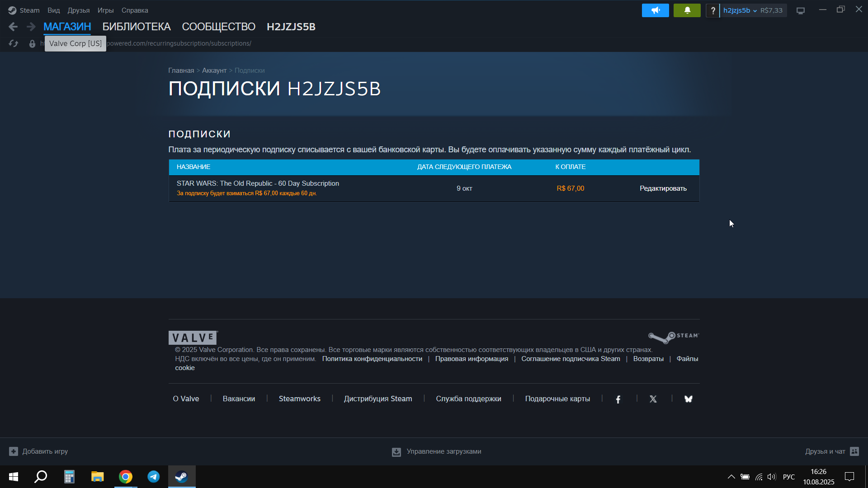Open File Explorer from taskbar

pos(97,477)
